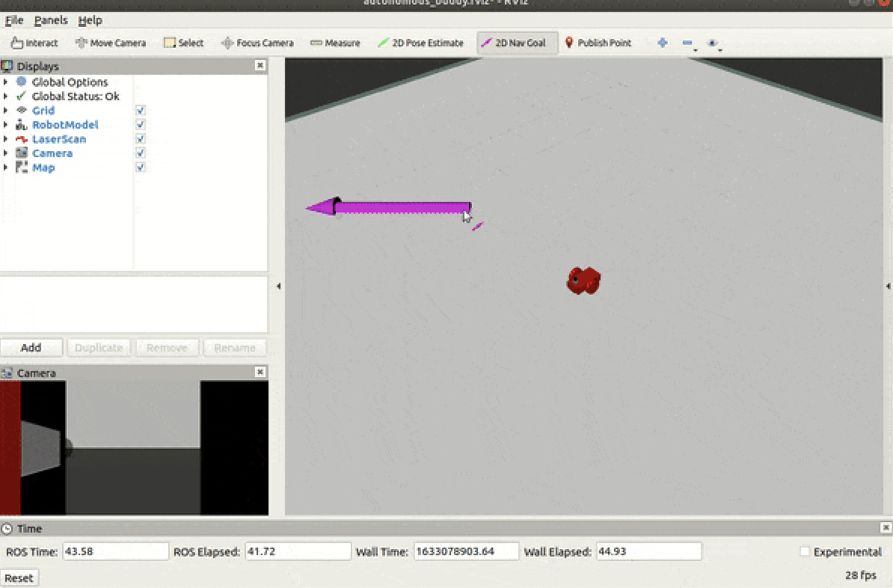The image size is (893, 588).
Task: Collapse the left dock with arrow handle
Action: pos(278,286)
